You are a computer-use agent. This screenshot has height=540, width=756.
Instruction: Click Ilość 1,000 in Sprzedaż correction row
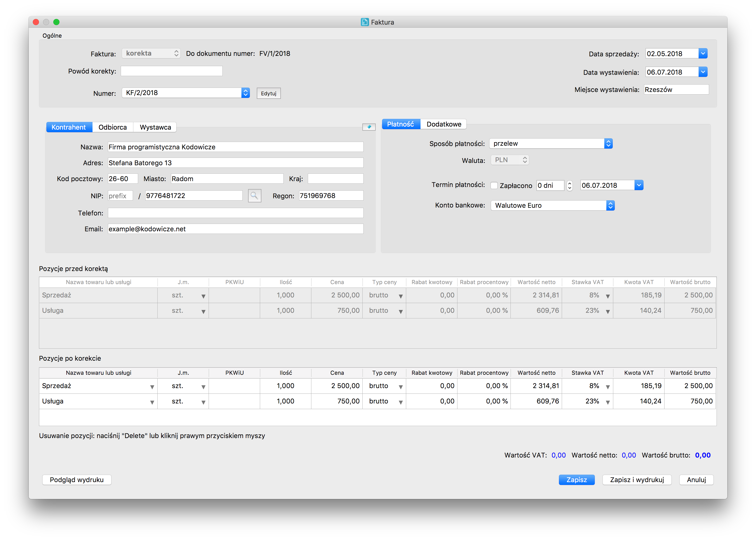[285, 386]
